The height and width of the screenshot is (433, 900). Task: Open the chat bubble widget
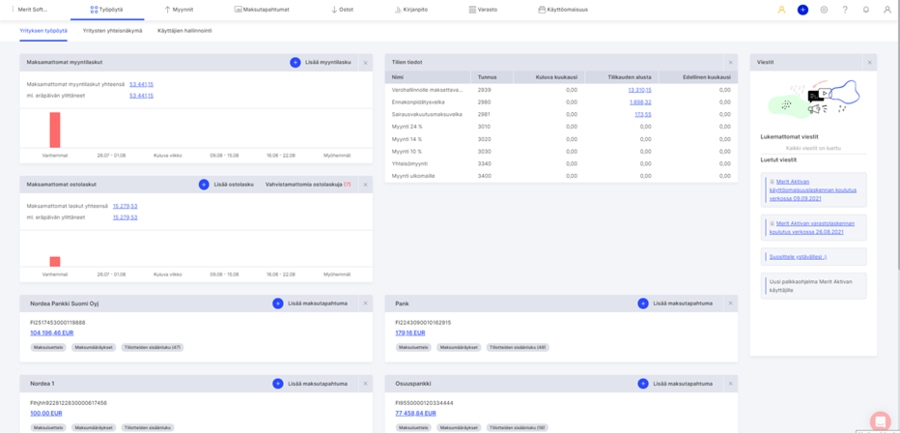click(880, 420)
